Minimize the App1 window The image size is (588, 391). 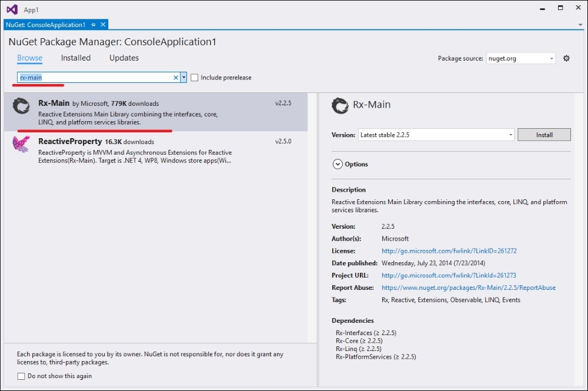(x=542, y=8)
